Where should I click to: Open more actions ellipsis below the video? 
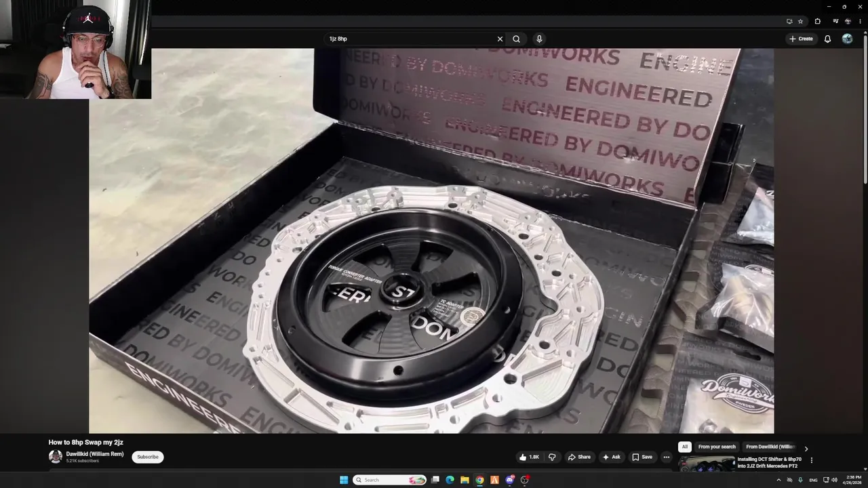(666, 457)
